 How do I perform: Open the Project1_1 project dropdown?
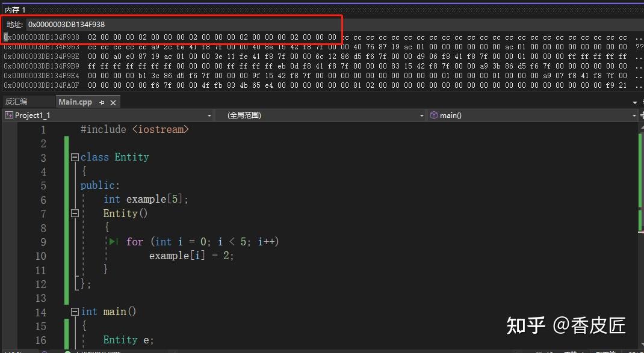pyautogui.click(x=209, y=115)
